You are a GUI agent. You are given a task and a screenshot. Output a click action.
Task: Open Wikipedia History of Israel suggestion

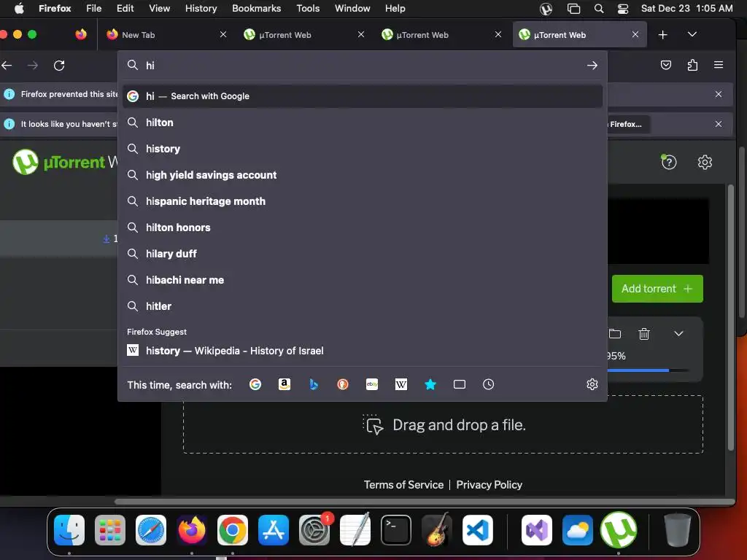pyautogui.click(x=363, y=351)
